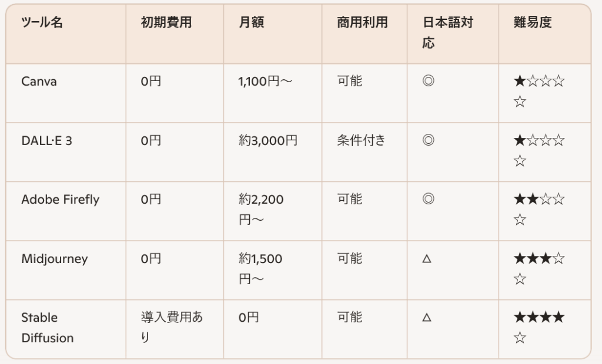This screenshot has height=364, width=602.
Task: Click the 約3,000円 monthly price cell
Action: coord(267,140)
